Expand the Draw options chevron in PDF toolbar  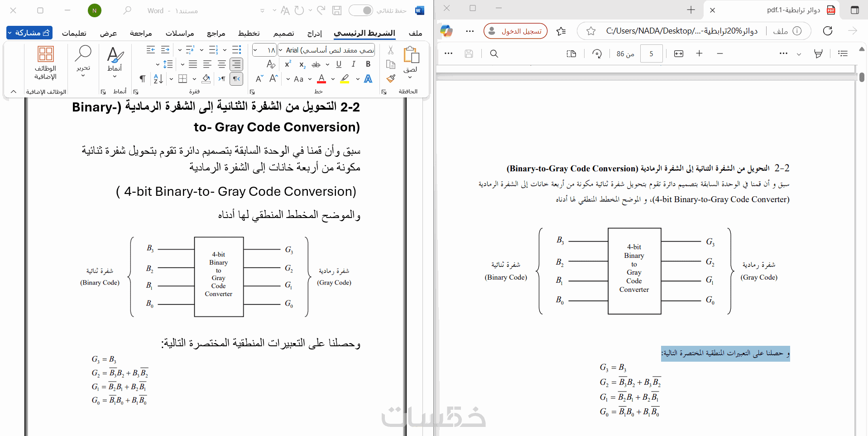click(x=799, y=54)
